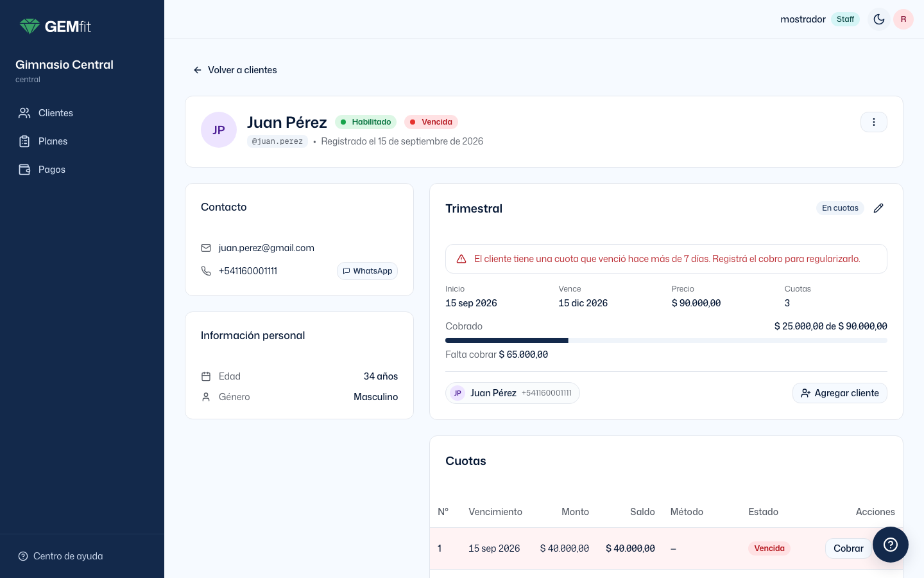
Task: Click the person icon next to Género
Action: click(x=206, y=397)
